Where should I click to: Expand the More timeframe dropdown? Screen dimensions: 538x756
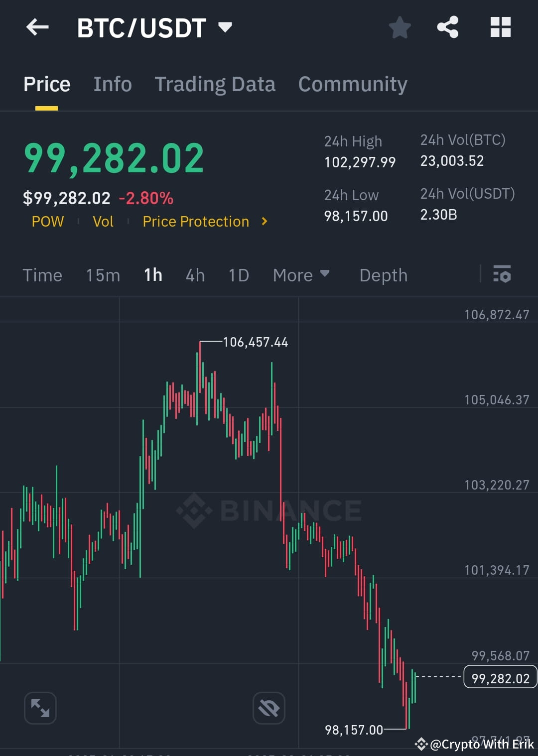301,274
